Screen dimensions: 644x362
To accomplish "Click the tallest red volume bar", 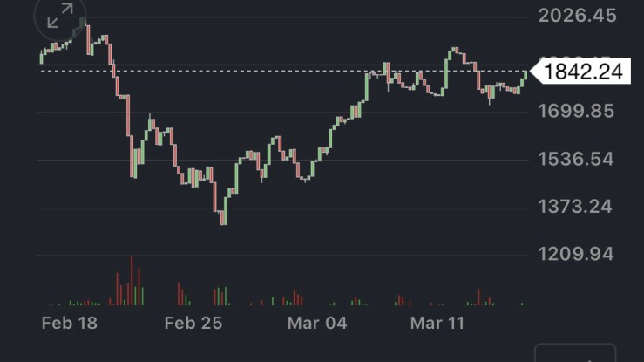I will (x=132, y=281).
